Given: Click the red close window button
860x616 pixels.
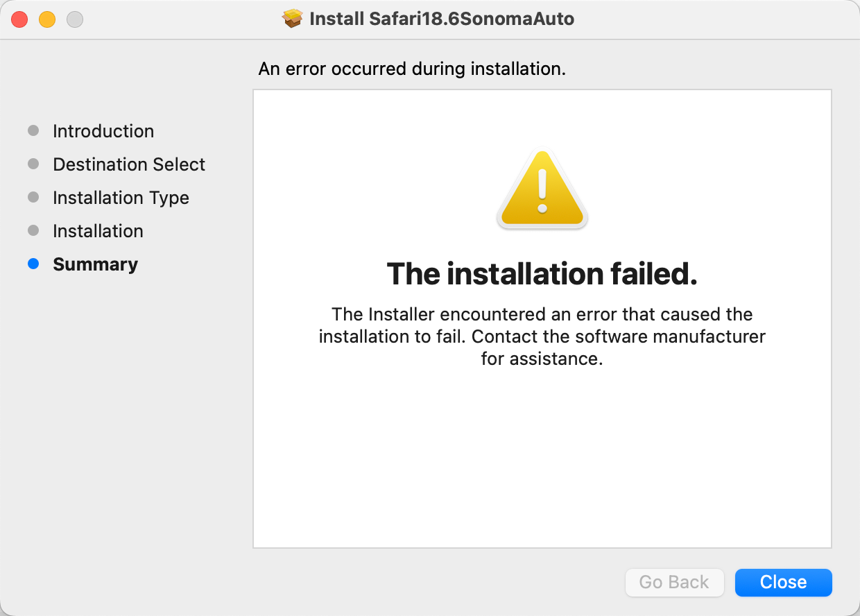Looking at the screenshot, I should 19,19.
